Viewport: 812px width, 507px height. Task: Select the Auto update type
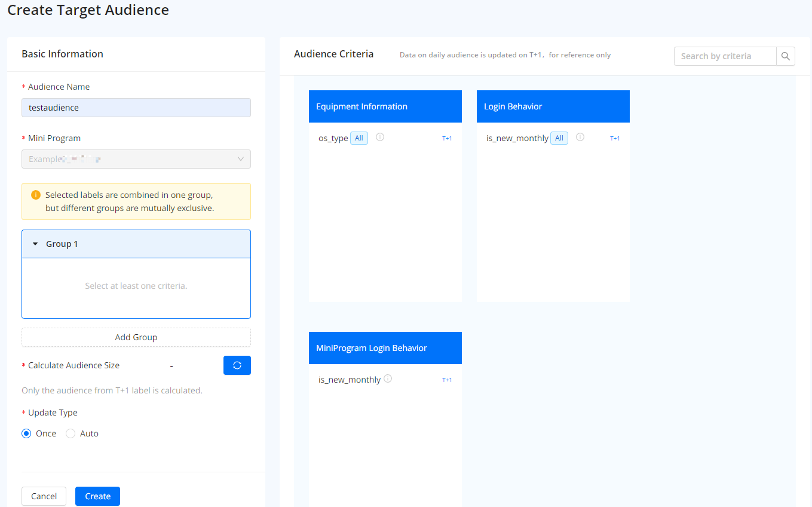71,433
